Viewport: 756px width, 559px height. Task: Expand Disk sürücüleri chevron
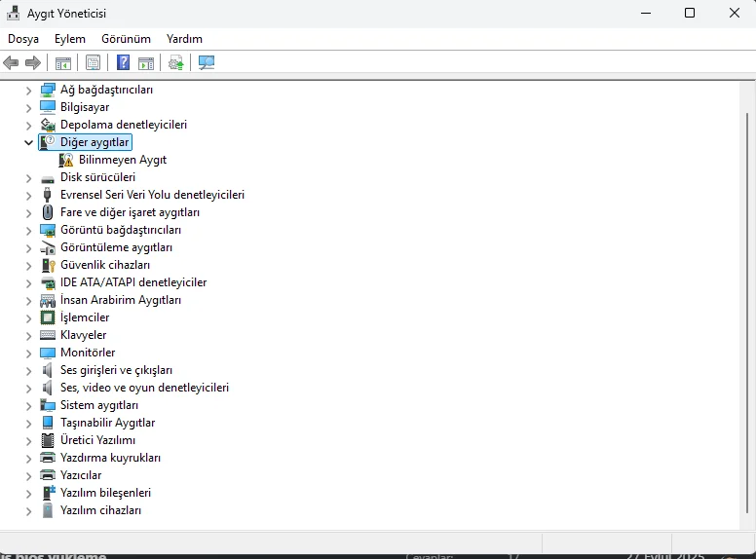click(28, 178)
